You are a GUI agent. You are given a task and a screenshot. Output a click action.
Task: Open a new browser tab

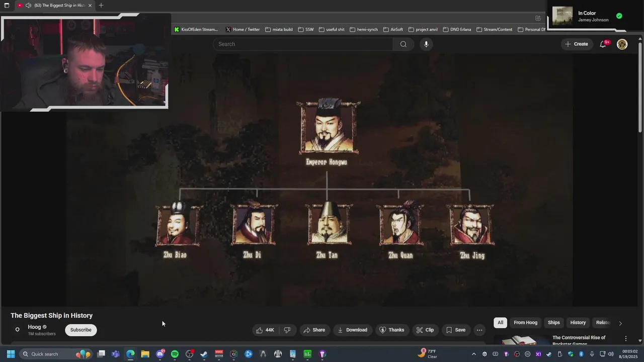pos(101,6)
